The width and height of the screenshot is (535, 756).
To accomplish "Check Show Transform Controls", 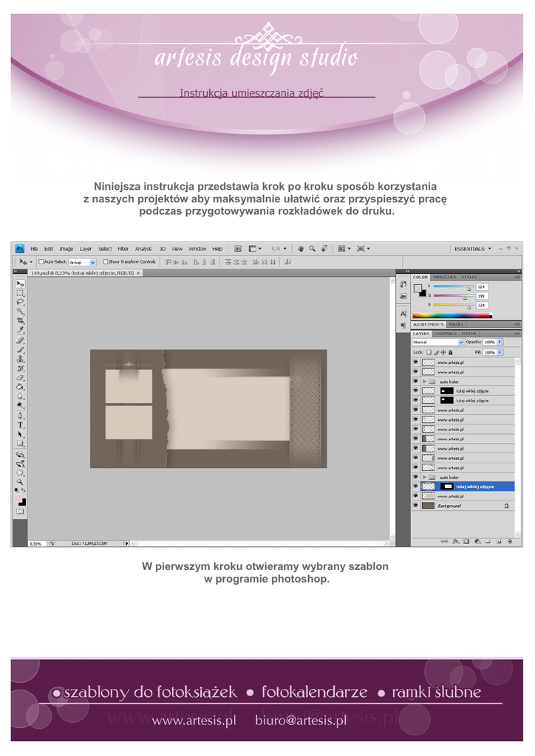I will 106,261.
